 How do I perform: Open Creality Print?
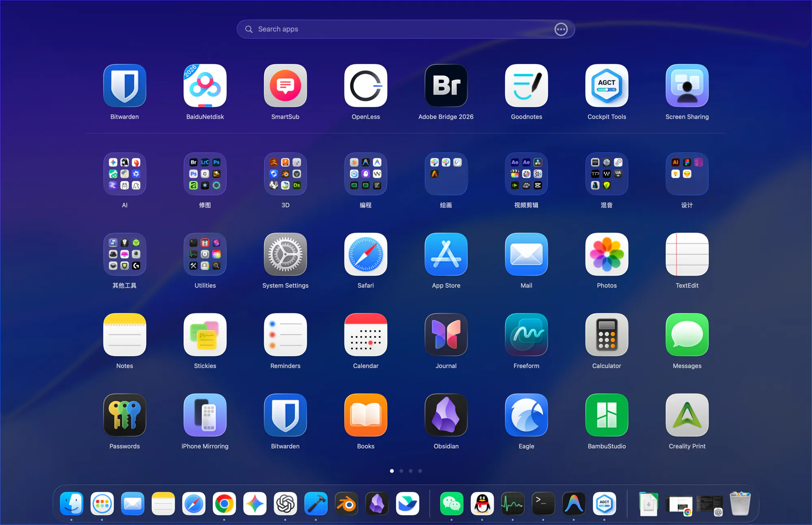coord(687,415)
